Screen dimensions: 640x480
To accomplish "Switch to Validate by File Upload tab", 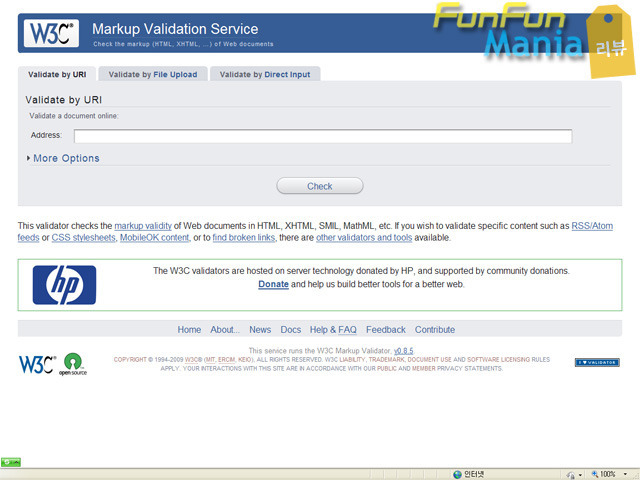I will [x=153, y=74].
